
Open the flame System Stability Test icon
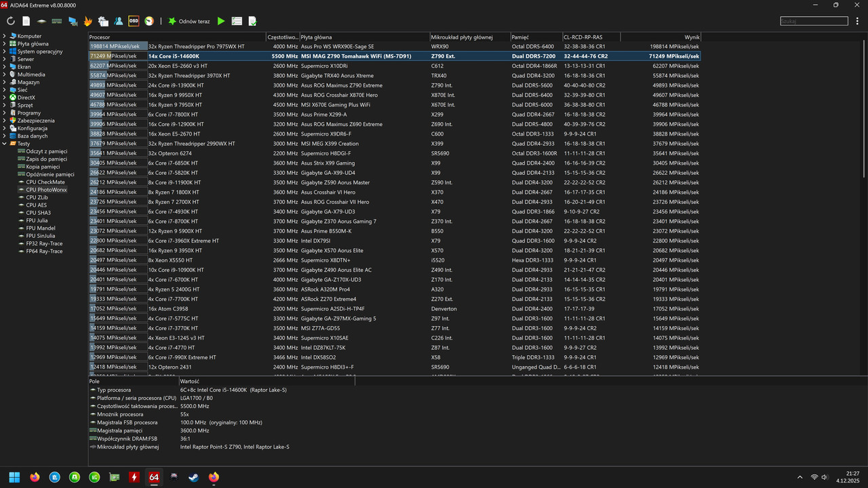coord(87,21)
